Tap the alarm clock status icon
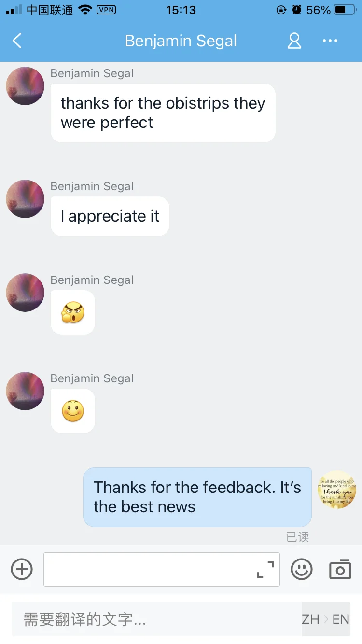The height and width of the screenshot is (644, 362). (297, 10)
